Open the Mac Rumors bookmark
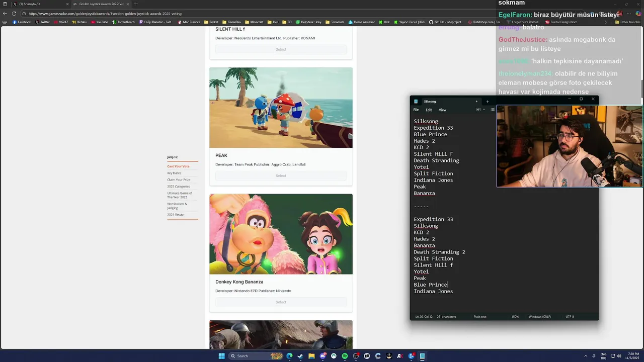The image size is (644, 362). pyautogui.click(x=189, y=22)
